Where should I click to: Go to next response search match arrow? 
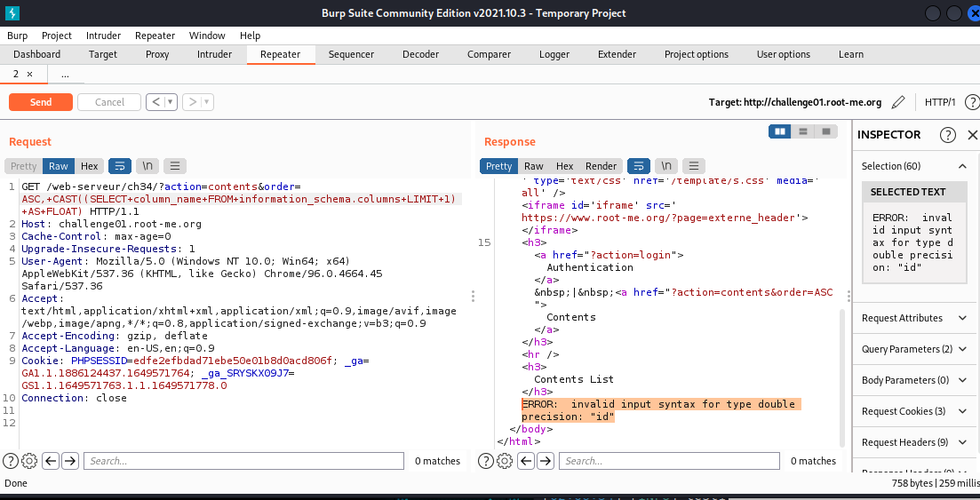pyautogui.click(x=546, y=461)
